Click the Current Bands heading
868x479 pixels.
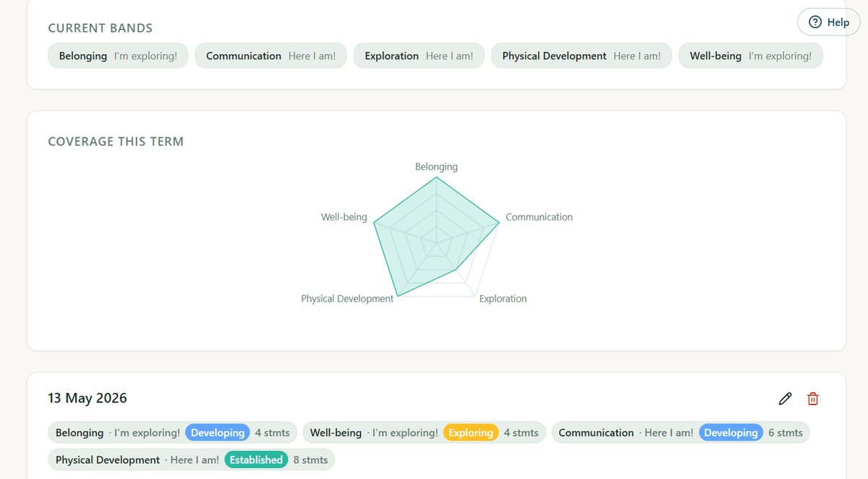click(101, 28)
